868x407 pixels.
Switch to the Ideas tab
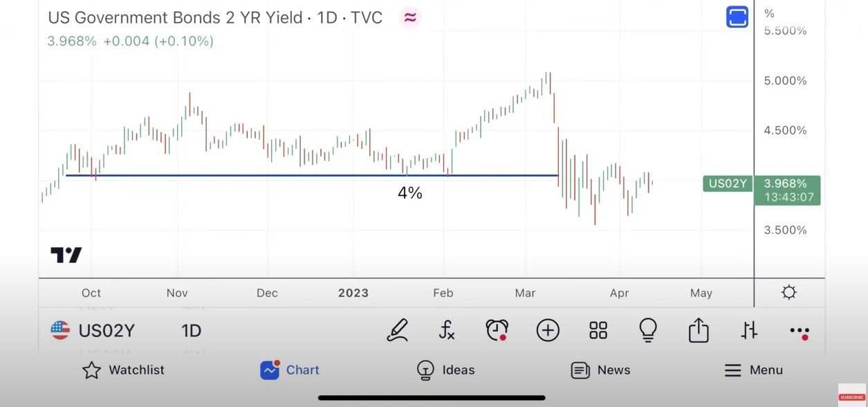445,370
